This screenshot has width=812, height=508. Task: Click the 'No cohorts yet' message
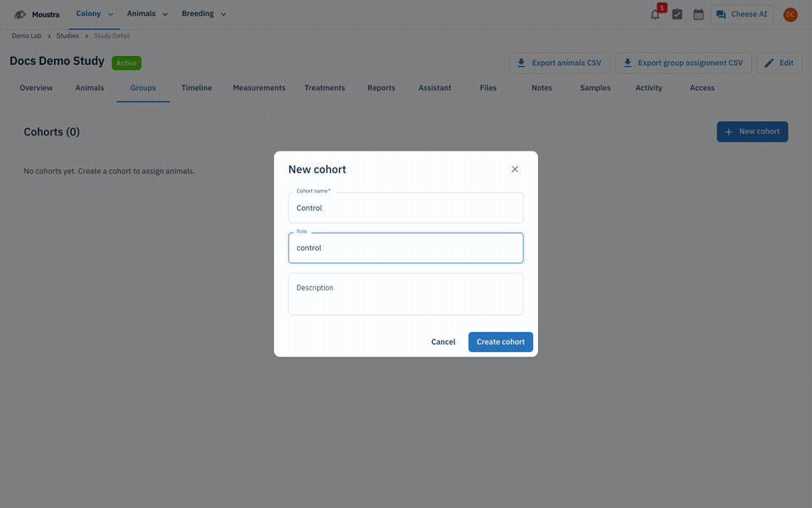109,171
